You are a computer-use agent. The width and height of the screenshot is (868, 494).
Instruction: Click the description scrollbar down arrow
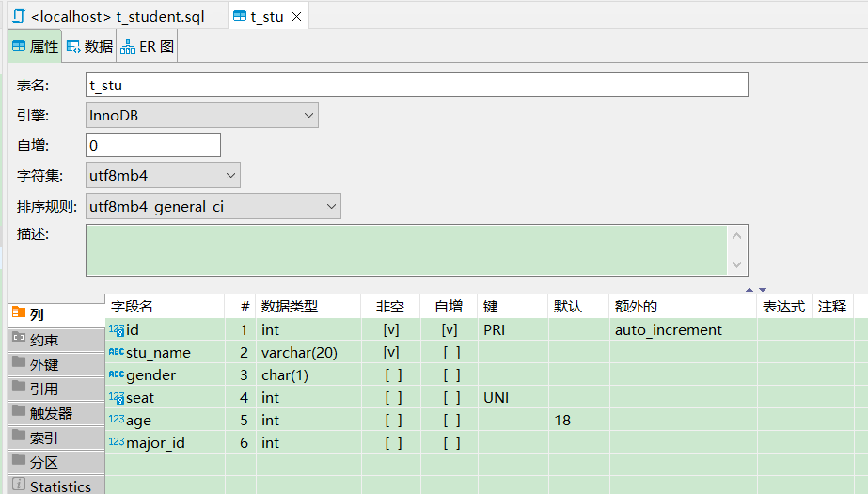[736, 264]
